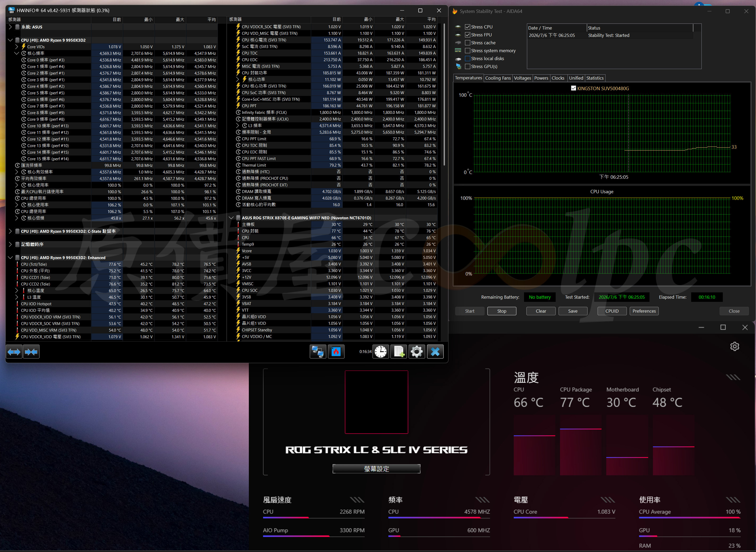Click the 螢幕設定 button

pyautogui.click(x=376, y=468)
